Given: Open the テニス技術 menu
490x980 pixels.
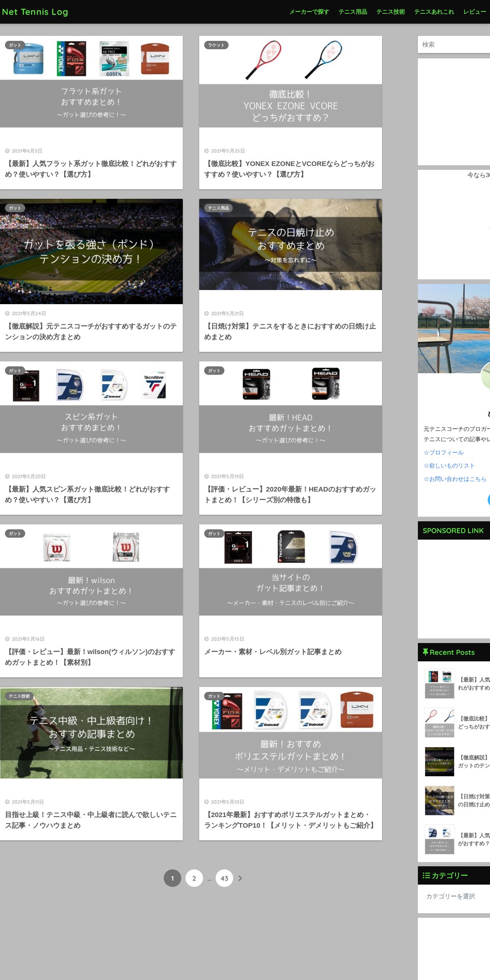Looking at the screenshot, I should [390, 12].
